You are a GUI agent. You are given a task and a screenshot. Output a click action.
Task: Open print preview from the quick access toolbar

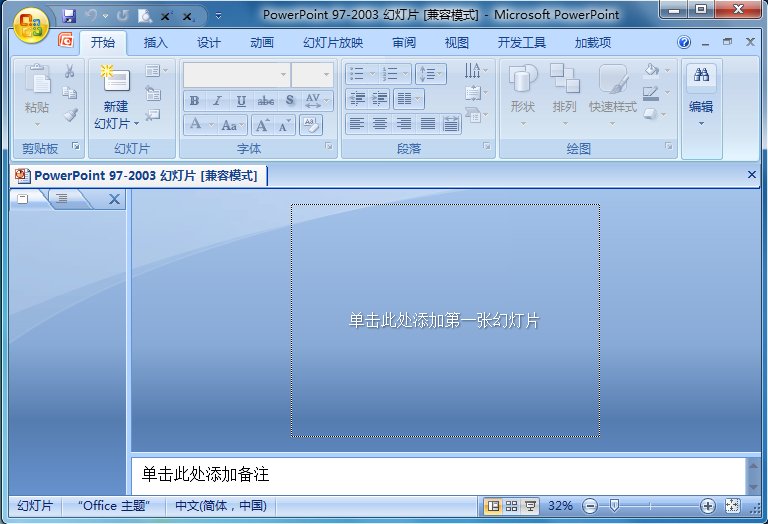point(144,16)
